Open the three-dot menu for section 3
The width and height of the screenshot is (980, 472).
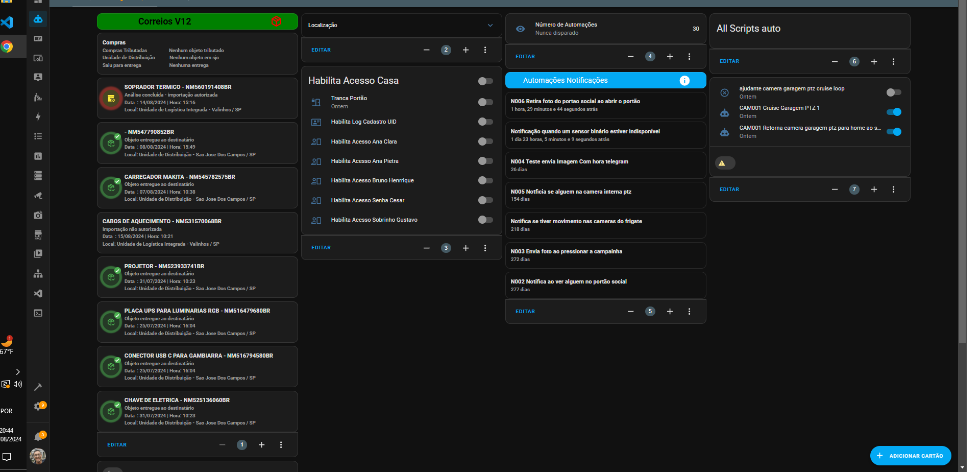[x=485, y=248]
